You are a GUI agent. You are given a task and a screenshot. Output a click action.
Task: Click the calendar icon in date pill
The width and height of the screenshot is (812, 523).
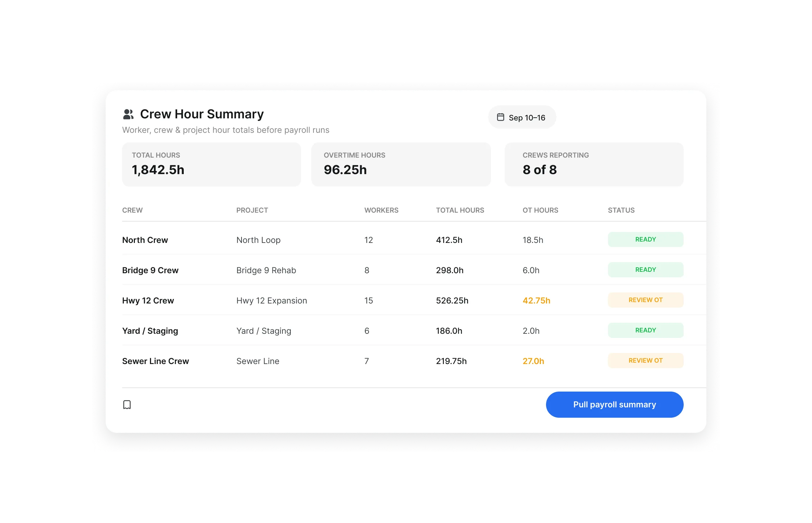pos(501,117)
